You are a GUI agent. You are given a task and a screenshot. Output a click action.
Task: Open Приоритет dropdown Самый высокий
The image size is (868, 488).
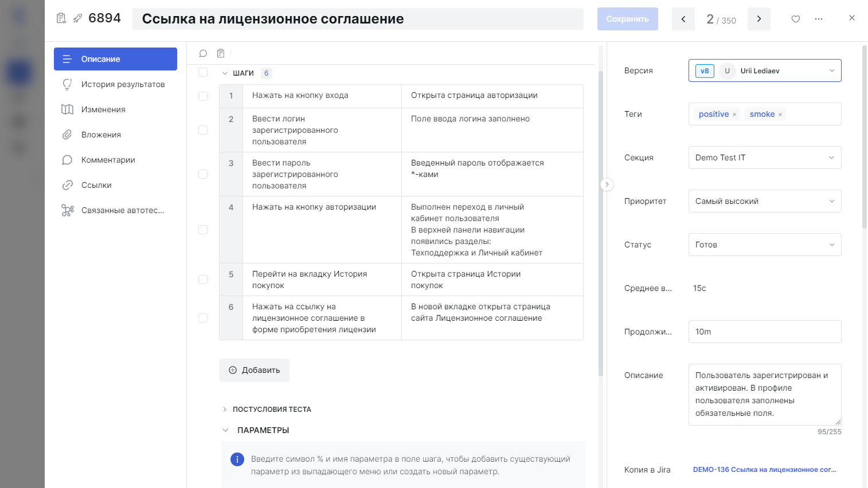(x=765, y=201)
